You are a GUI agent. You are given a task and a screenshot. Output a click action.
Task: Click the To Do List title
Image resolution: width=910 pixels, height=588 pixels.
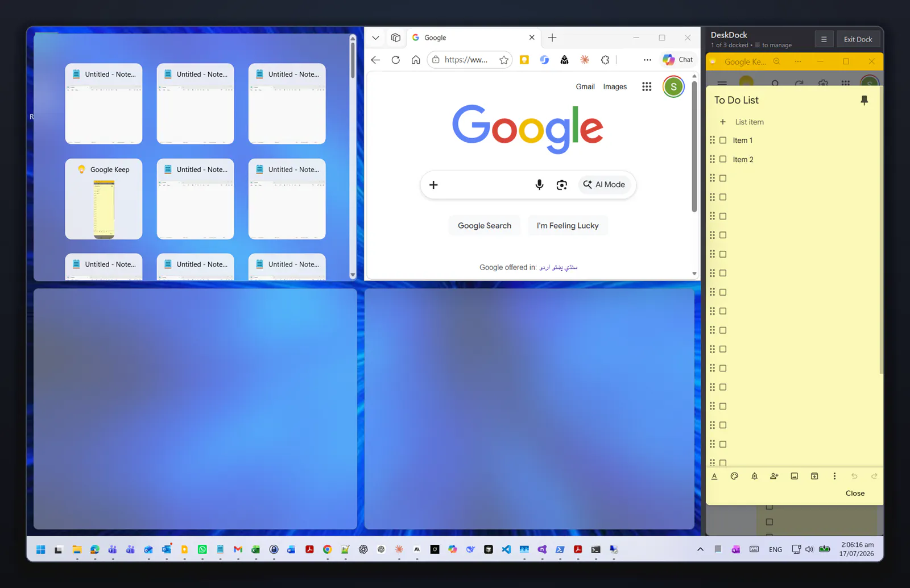click(x=736, y=100)
